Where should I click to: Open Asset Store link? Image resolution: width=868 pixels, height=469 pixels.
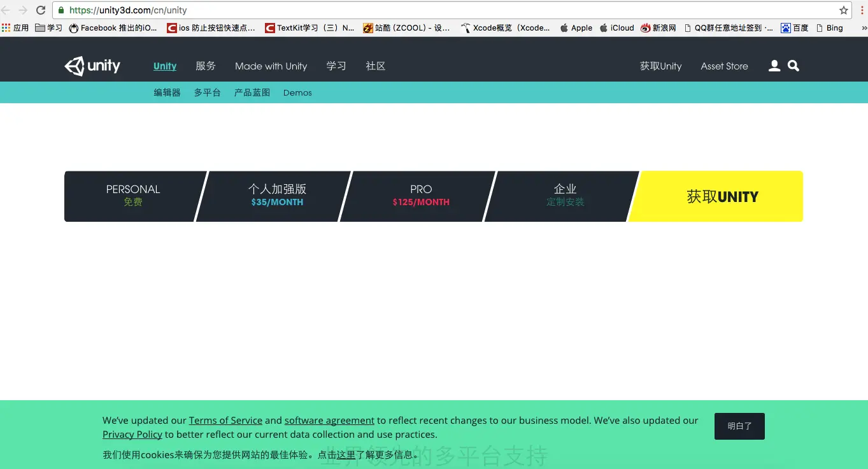pos(724,66)
